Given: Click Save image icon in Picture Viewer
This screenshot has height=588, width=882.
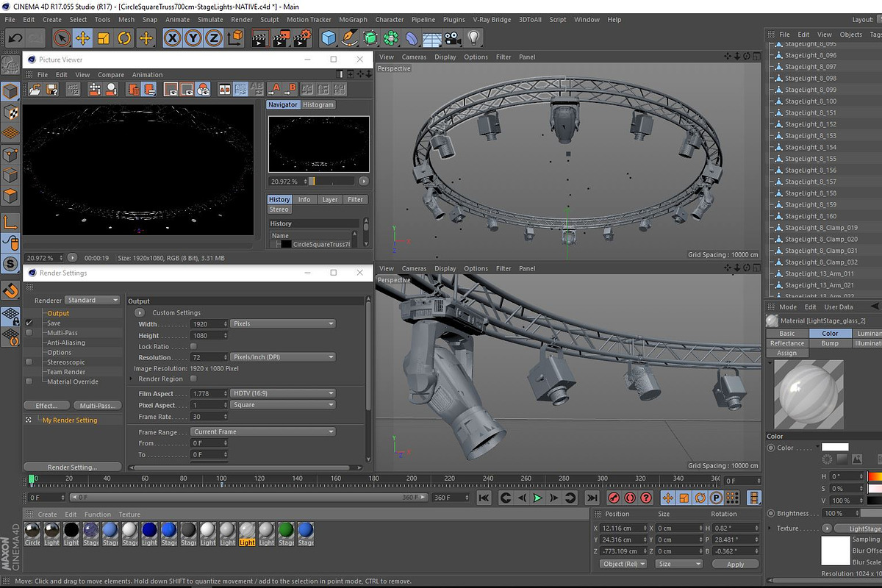Looking at the screenshot, I should coord(51,89).
